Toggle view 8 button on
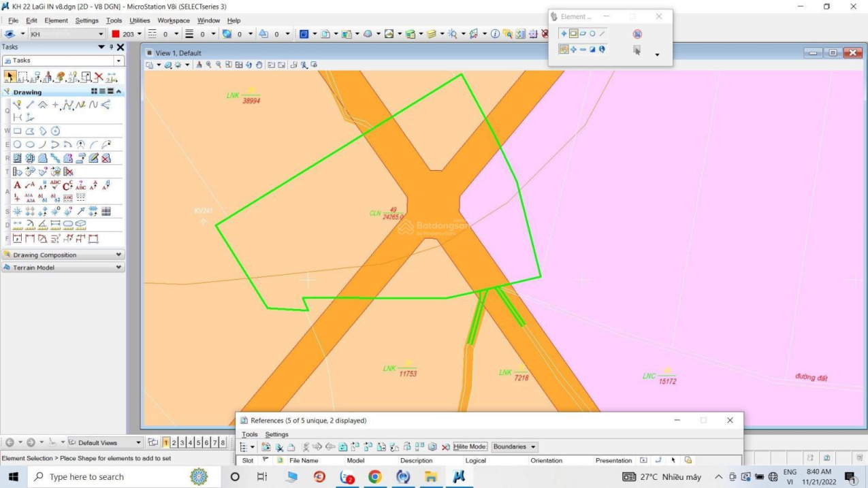 pyautogui.click(x=223, y=443)
